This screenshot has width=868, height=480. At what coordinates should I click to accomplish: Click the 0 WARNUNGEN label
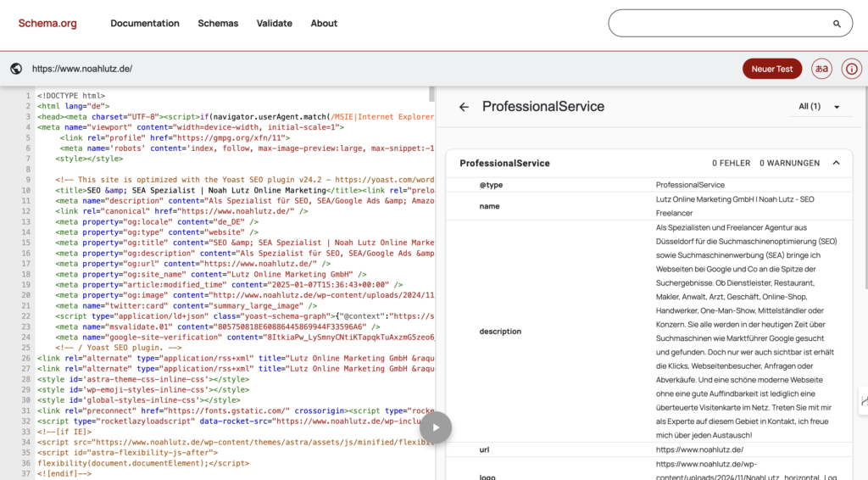click(789, 164)
